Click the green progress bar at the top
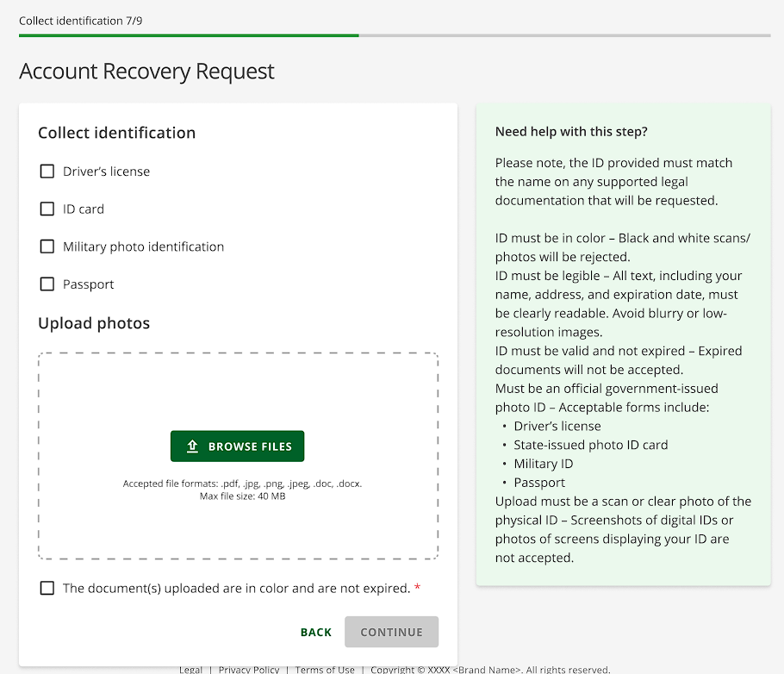Image resolution: width=784 pixels, height=674 pixels. pos(188,36)
